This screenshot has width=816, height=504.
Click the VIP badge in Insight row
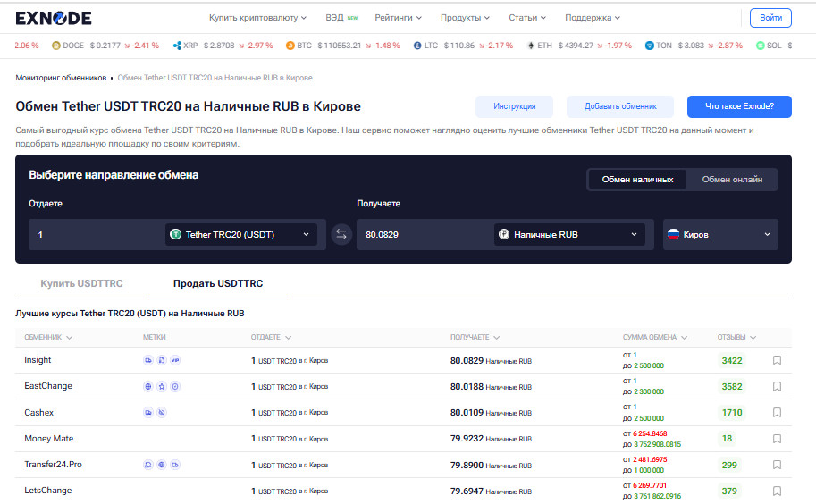pos(175,361)
